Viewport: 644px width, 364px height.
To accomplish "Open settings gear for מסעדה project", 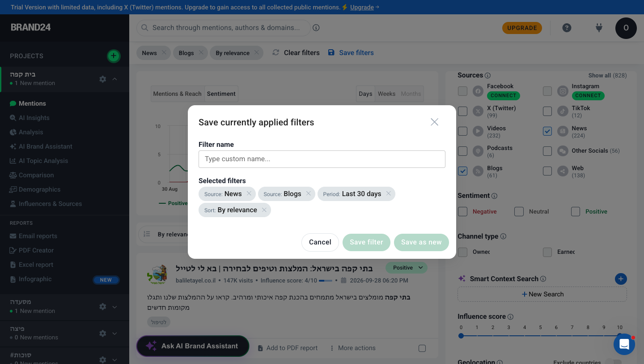I will coord(102,307).
